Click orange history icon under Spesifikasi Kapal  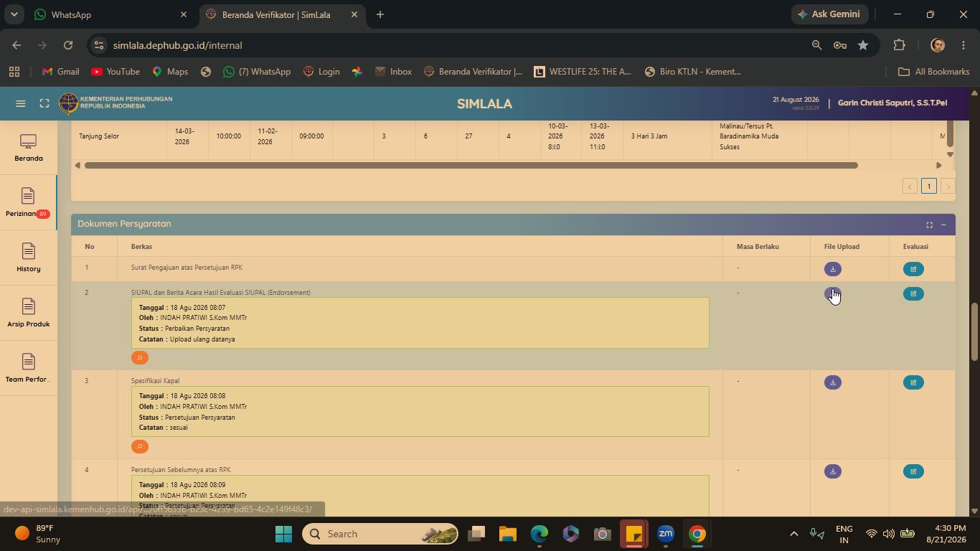click(140, 446)
